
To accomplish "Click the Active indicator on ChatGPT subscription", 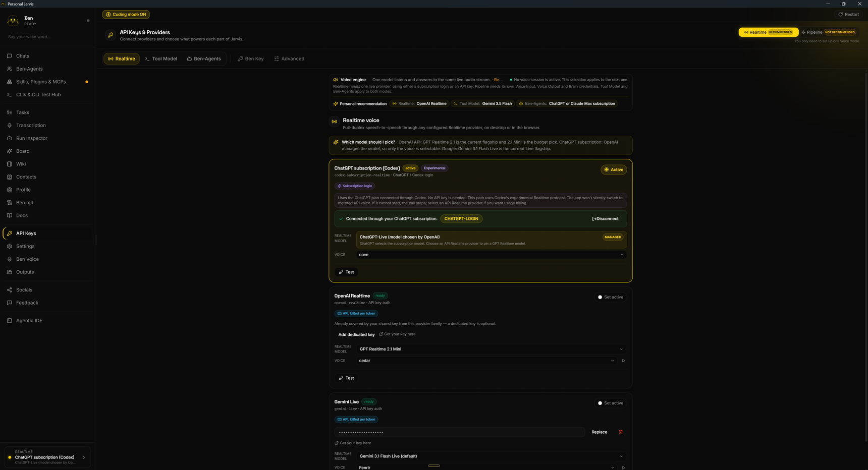I will tap(614, 169).
